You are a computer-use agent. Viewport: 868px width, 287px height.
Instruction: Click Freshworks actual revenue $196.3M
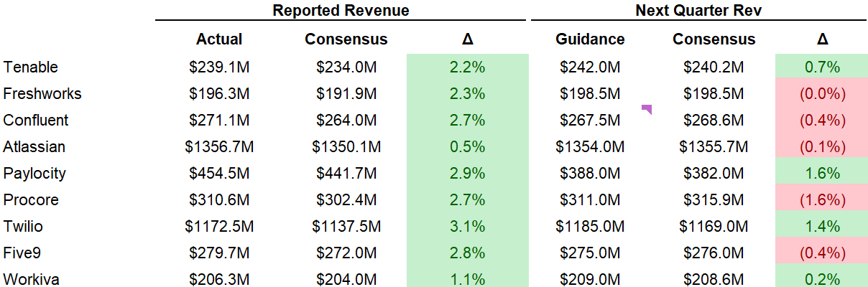pyautogui.click(x=219, y=94)
